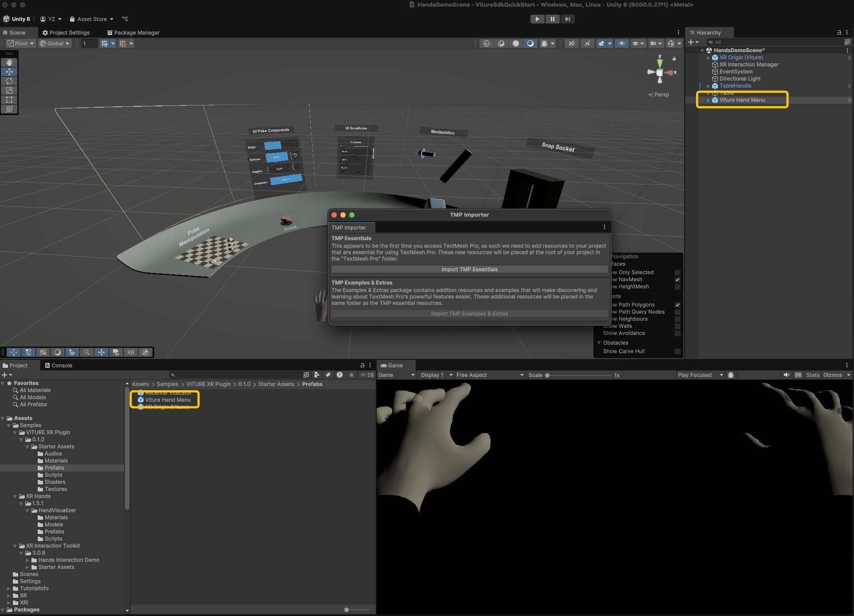
Task: Toggle Show Carve Hull checkbox
Action: (x=677, y=351)
